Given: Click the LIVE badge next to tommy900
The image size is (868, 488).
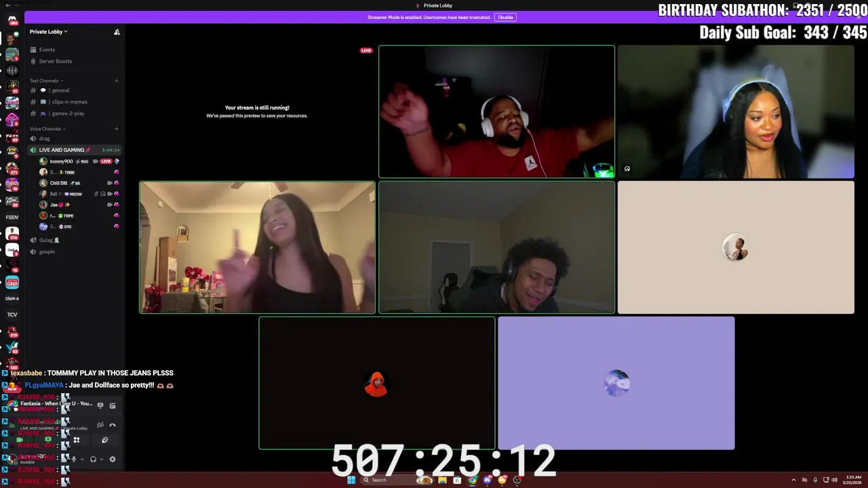Looking at the screenshot, I should 106,161.
